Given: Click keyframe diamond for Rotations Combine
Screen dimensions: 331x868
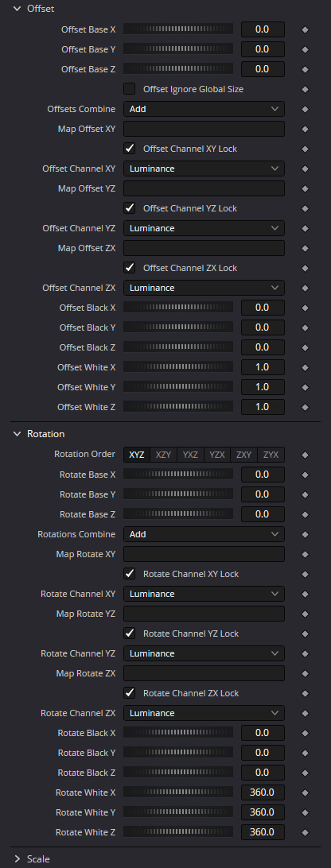Looking at the screenshot, I should [305, 534].
